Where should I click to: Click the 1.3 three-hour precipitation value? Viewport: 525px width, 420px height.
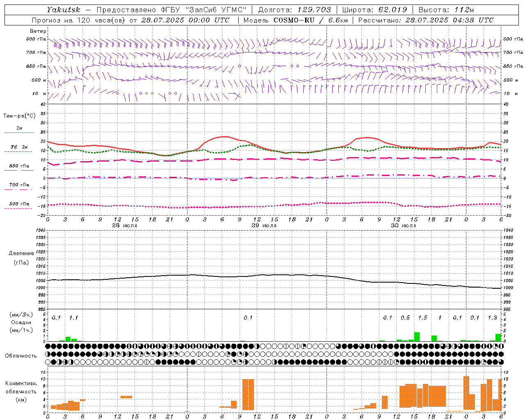pyautogui.click(x=492, y=317)
